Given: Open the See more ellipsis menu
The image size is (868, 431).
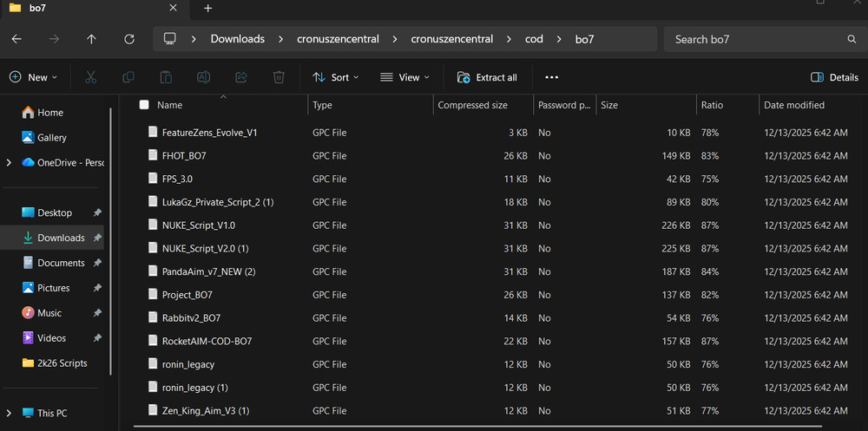Looking at the screenshot, I should tap(551, 77).
